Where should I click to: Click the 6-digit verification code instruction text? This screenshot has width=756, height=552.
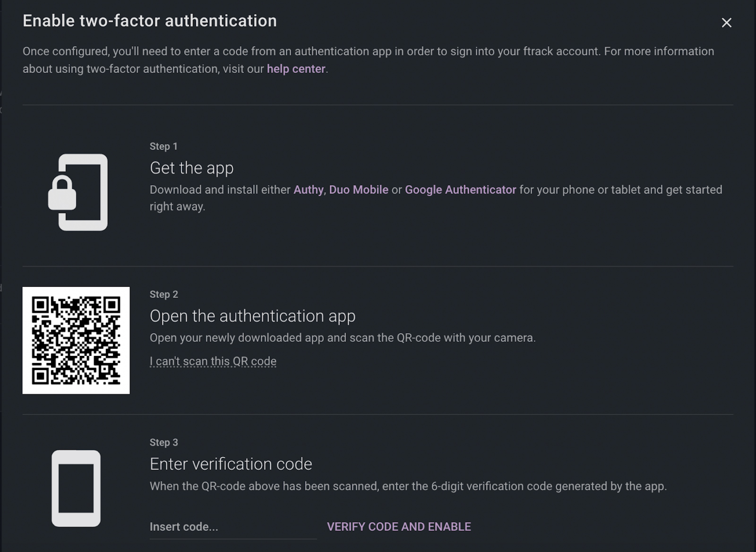point(408,486)
